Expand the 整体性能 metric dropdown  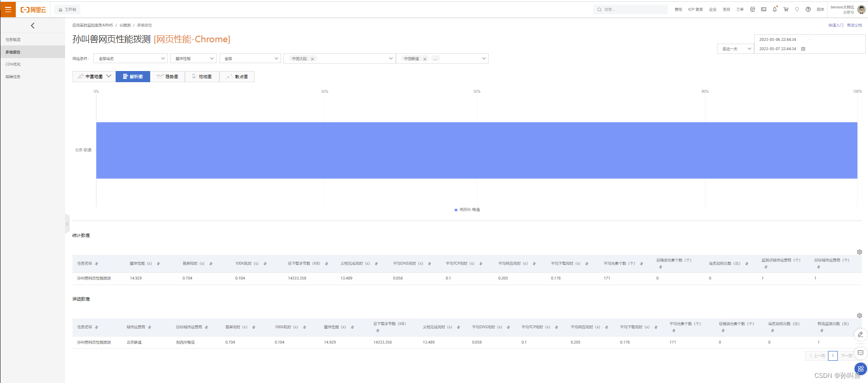pyautogui.click(x=193, y=58)
